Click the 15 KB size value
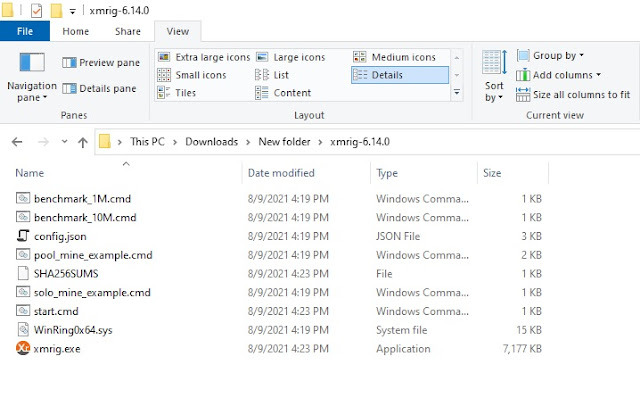Screen dimensions: 640x398 point(529,330)
